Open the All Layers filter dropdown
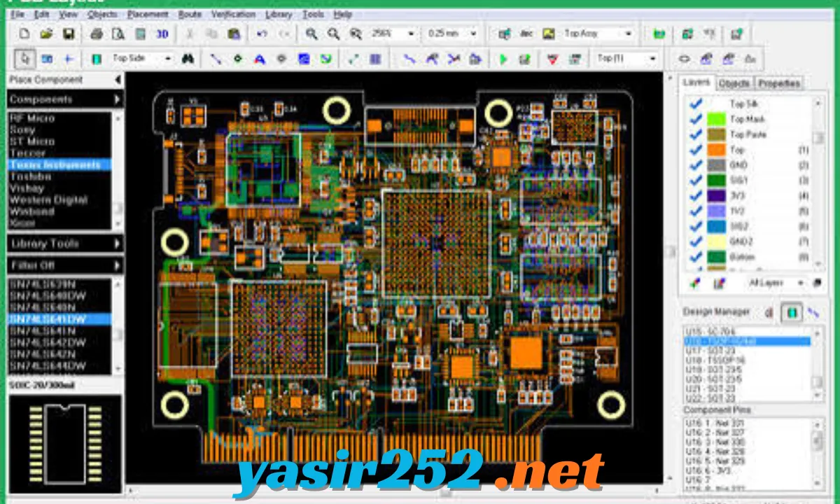Viewport: 840px width, 504px height. [800, 283]
